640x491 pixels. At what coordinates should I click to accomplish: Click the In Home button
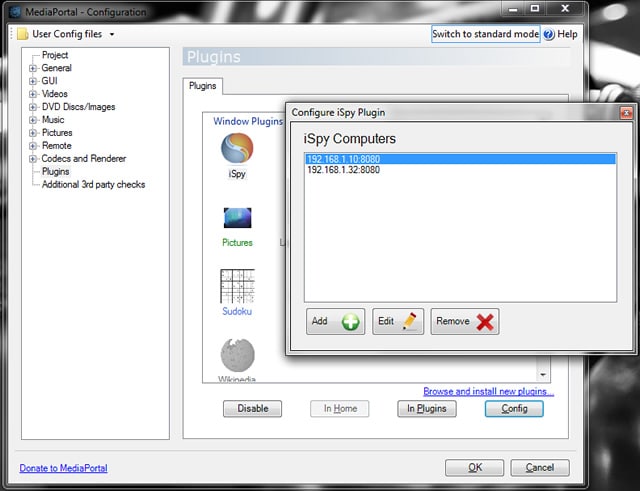(x=340, y=409)
